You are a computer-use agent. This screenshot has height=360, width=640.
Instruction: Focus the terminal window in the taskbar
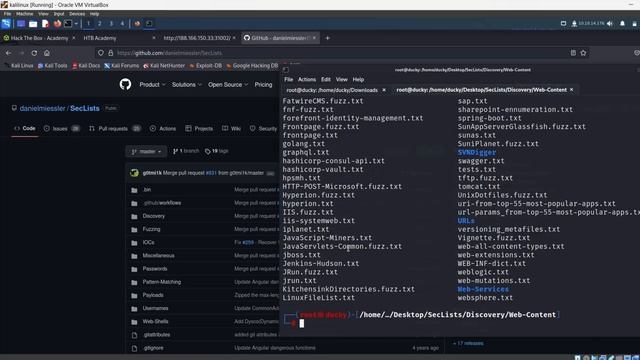coord(149,24)
